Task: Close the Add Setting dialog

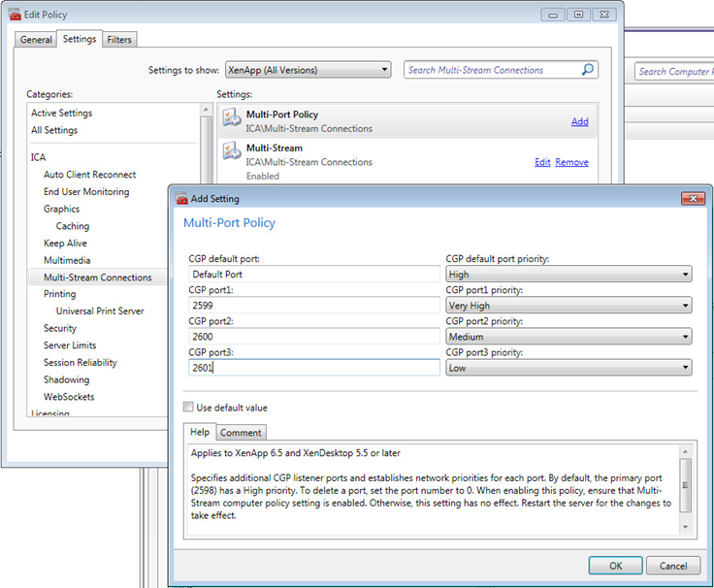Action: 693,198
